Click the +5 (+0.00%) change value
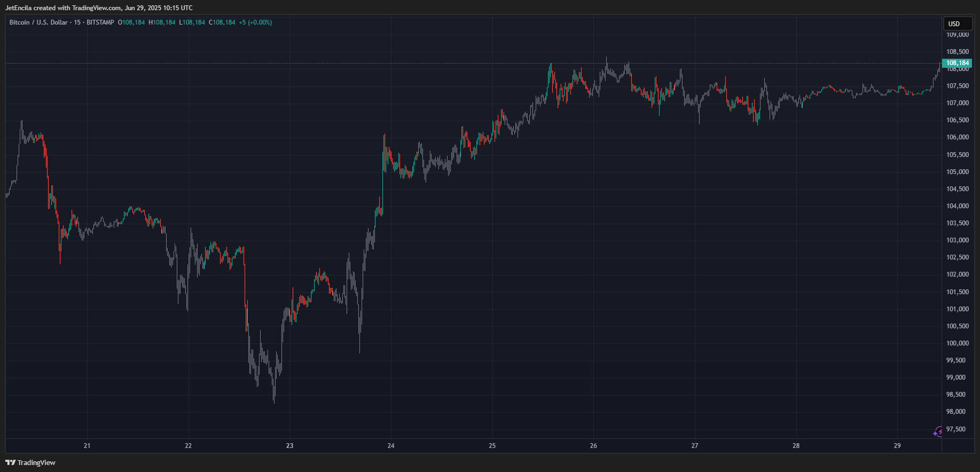 pos(255,22)
